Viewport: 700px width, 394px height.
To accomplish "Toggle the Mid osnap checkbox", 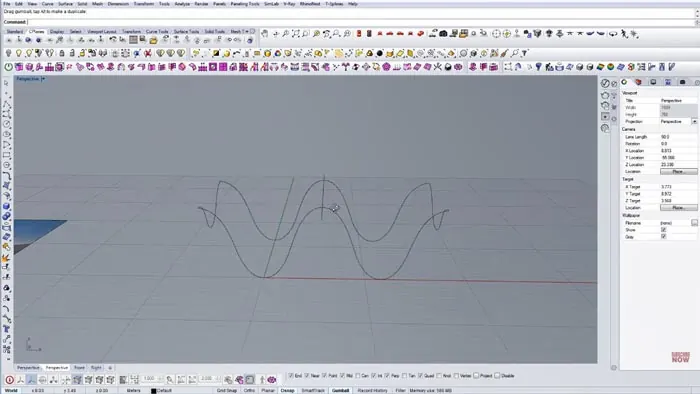I will tap(342, 376).
